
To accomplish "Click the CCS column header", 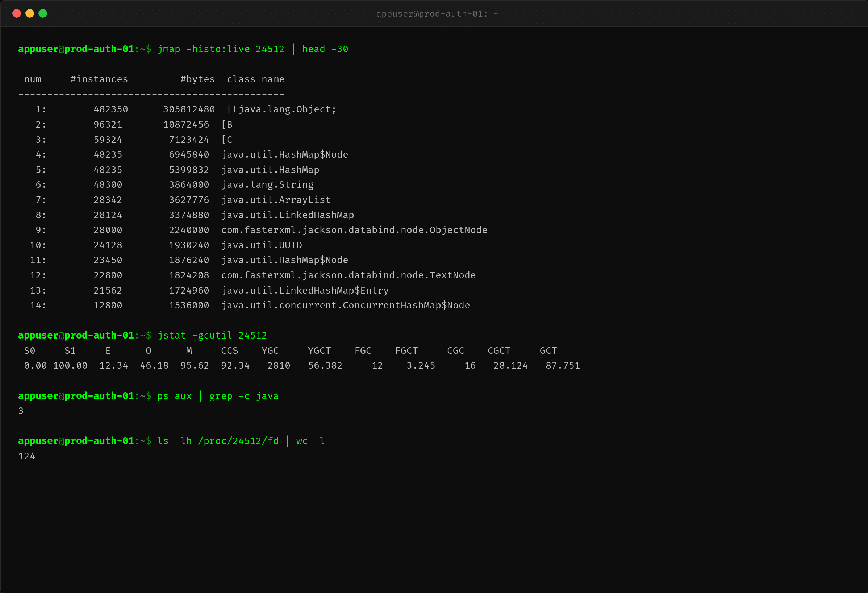I will tap(229, 351).
